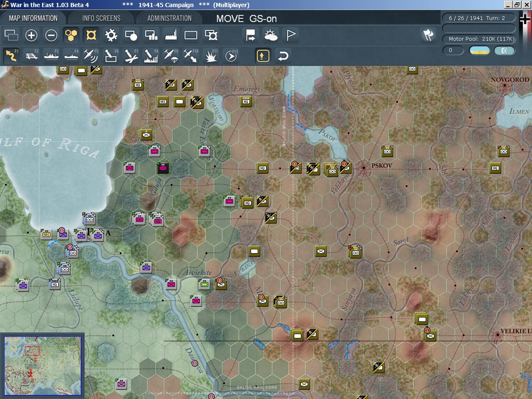Toggle the rectangle-and-gear overlay button
Image resolution: width=532 pixels, height=399 pixels.
click(211, 35)
